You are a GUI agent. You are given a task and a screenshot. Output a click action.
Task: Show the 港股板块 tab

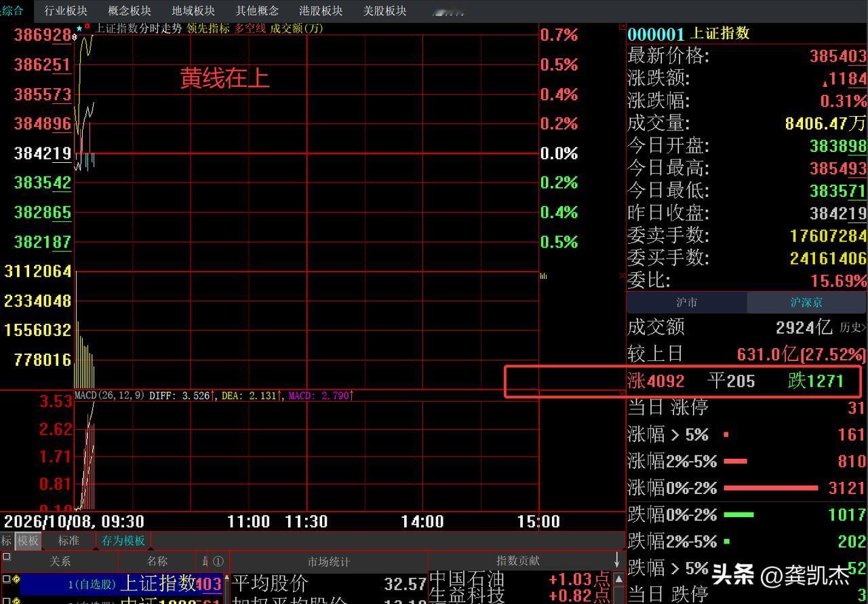point(321,11)
